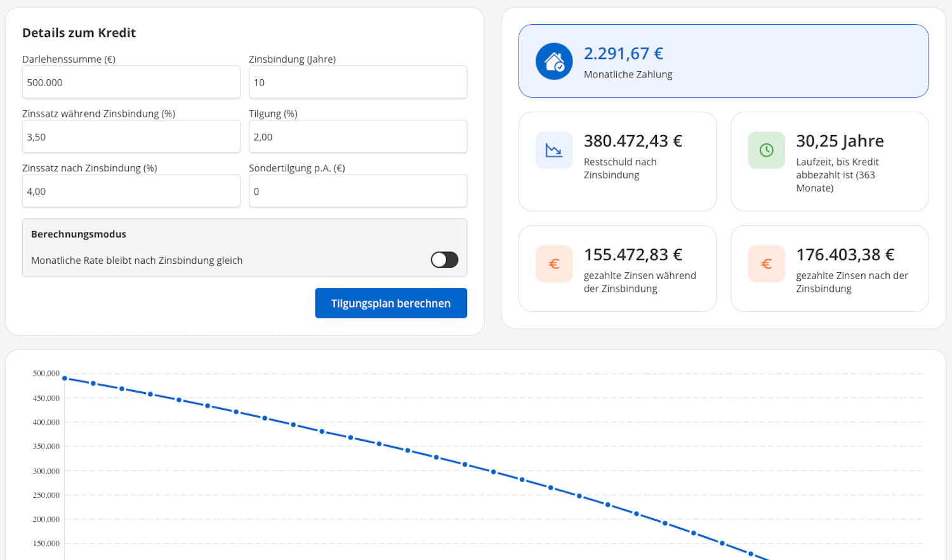Click the 155.472,83 € interest amount
Image resolution: width=952 pixels, height=560 pixels.
[633, 255]
